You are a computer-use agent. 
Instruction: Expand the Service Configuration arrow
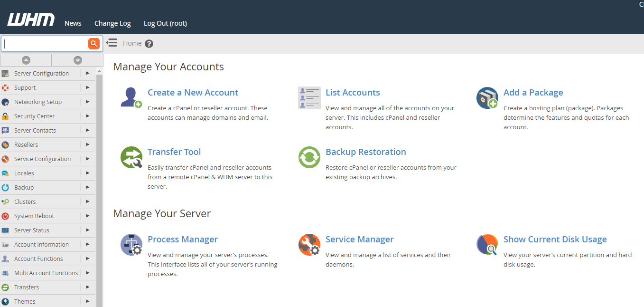(88, 159)
